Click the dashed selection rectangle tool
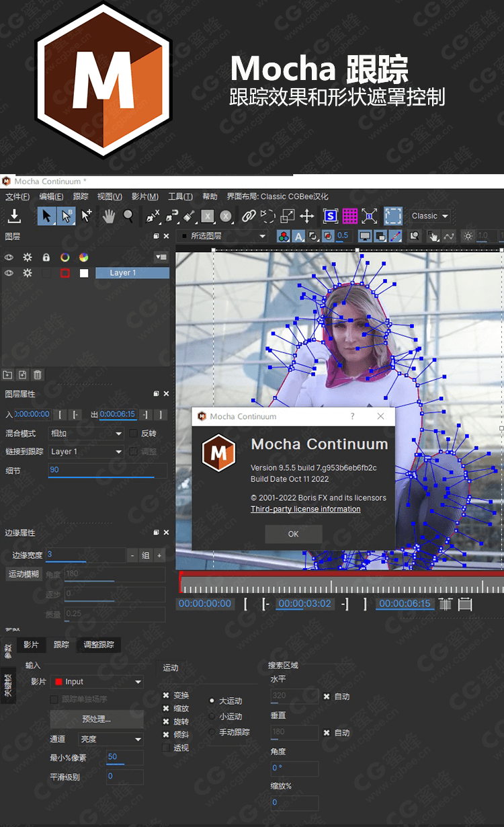Screen dimensions: 504x827 click(393, 216)
